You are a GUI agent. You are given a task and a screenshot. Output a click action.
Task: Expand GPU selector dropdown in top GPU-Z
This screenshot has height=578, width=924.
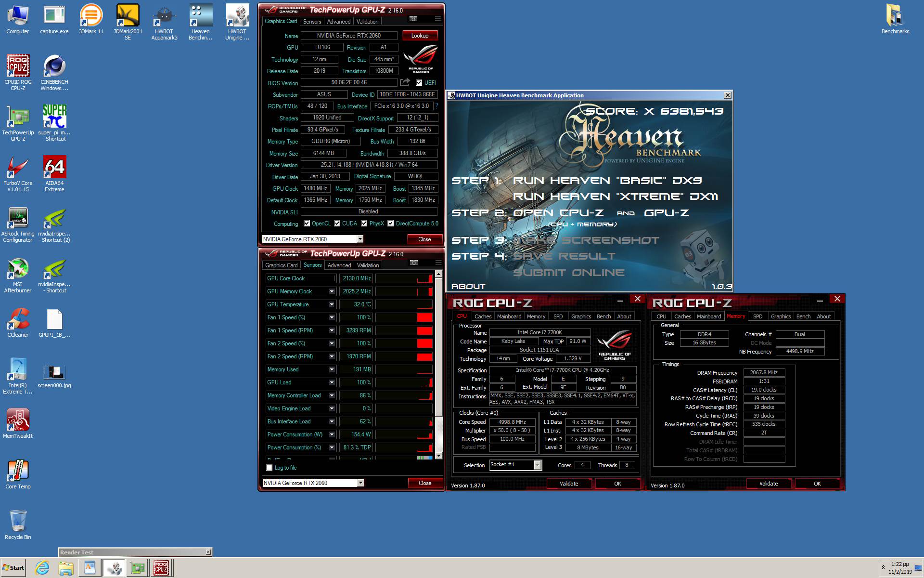pos(359,239)
